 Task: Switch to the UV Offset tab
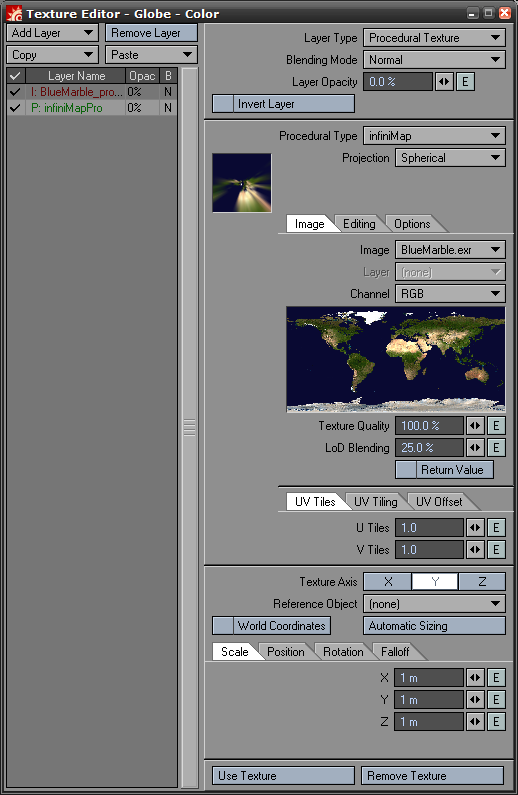(x=439, y=502)
